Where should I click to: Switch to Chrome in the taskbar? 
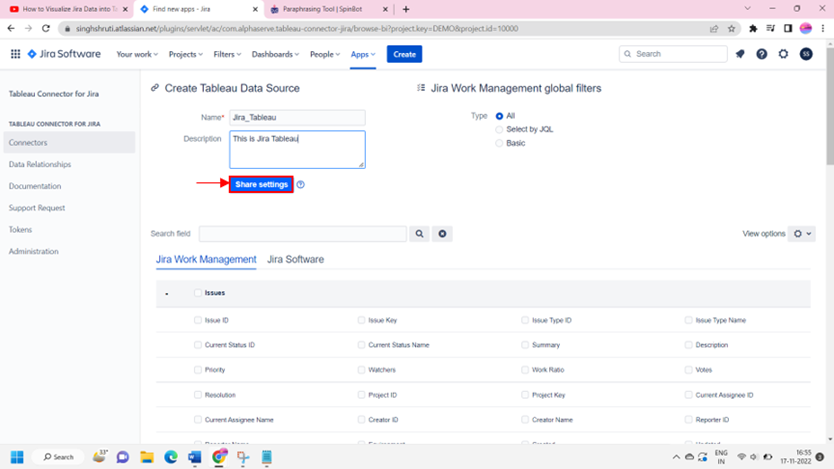tap(219, 457)
